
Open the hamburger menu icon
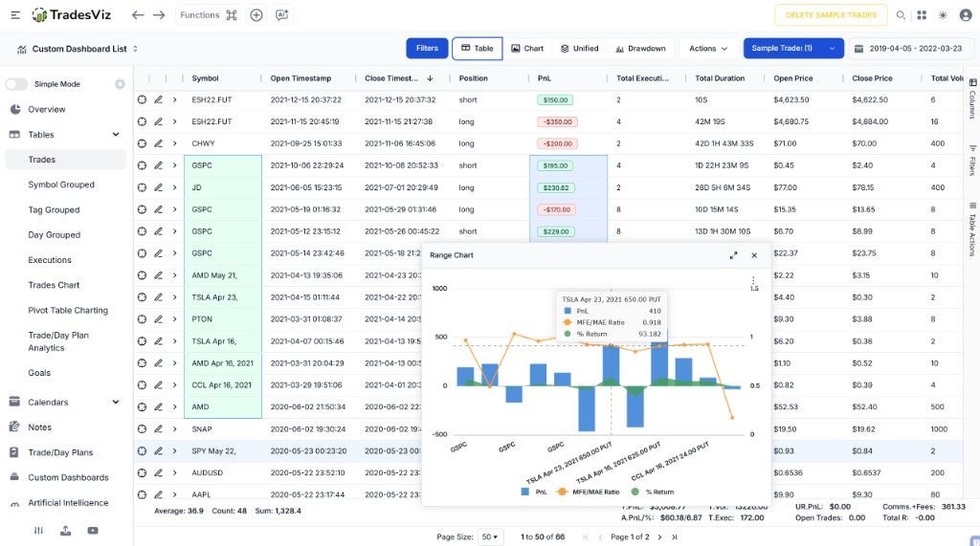[15, 15]
